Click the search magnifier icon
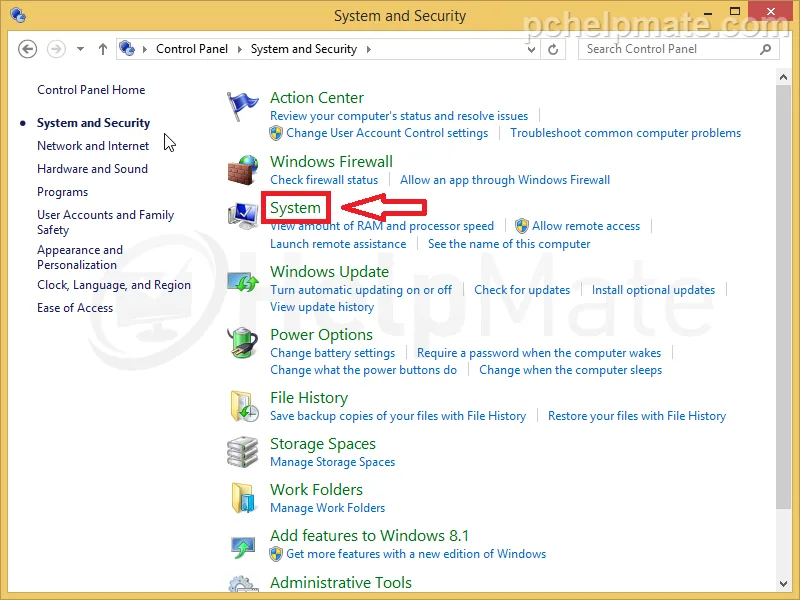This screenshot has height=600, width=800. [x=765, y=49]
